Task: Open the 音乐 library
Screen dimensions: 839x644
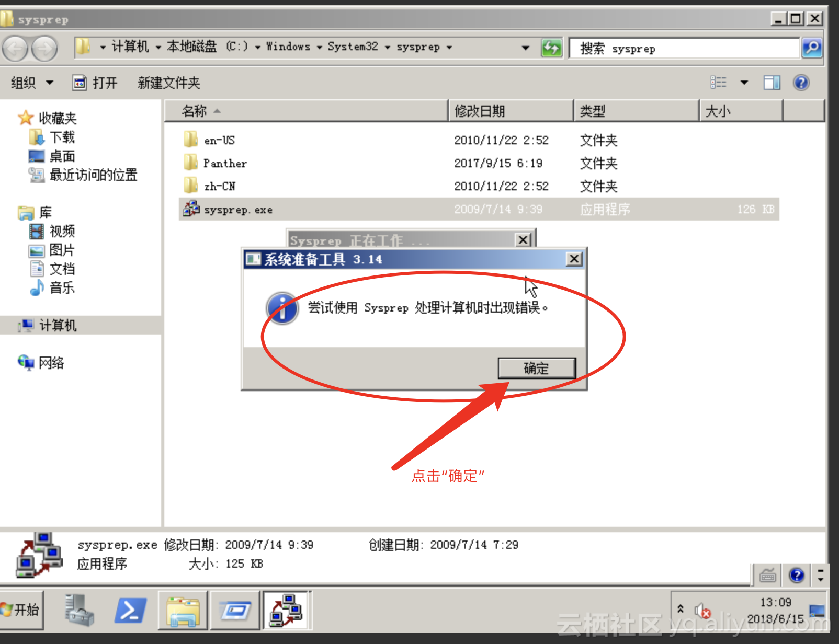Action: [x=62, y=287]
